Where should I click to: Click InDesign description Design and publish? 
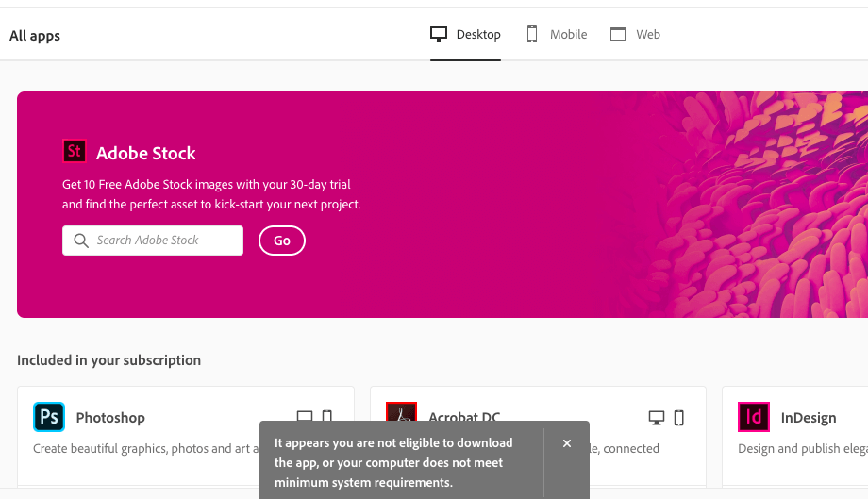(x=803, y=449)
